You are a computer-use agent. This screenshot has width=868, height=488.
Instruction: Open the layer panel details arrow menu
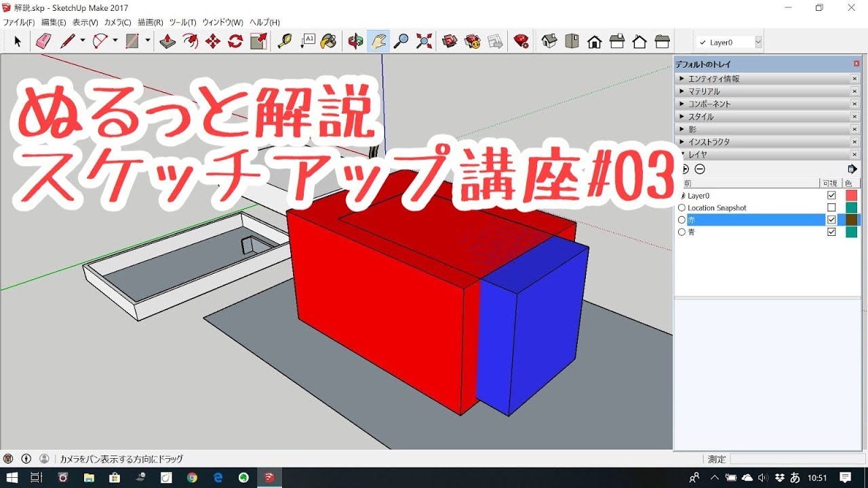point(852,169)
